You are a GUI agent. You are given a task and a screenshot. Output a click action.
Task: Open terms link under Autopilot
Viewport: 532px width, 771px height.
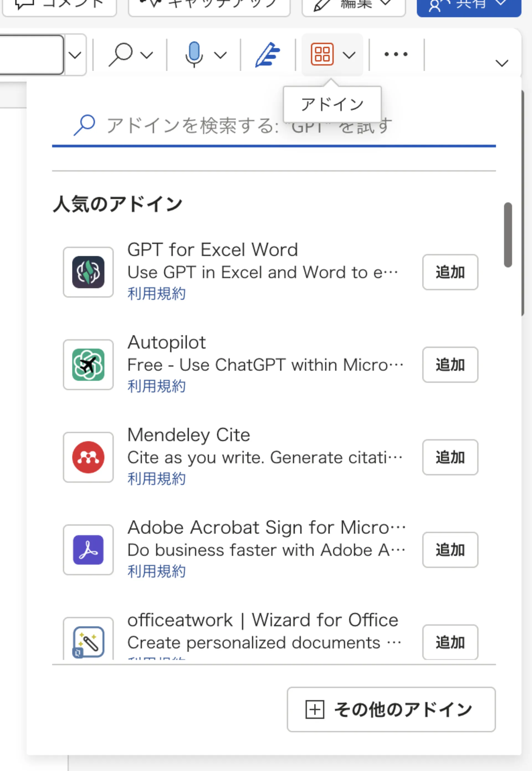click(x=156, y=386)
